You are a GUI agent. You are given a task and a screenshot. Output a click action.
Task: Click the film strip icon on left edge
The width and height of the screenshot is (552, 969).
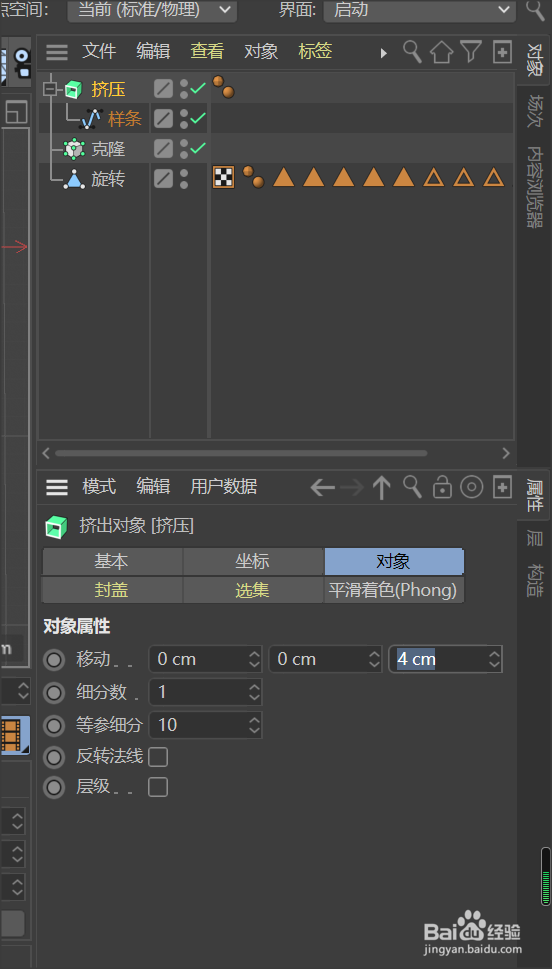(14, 735)
